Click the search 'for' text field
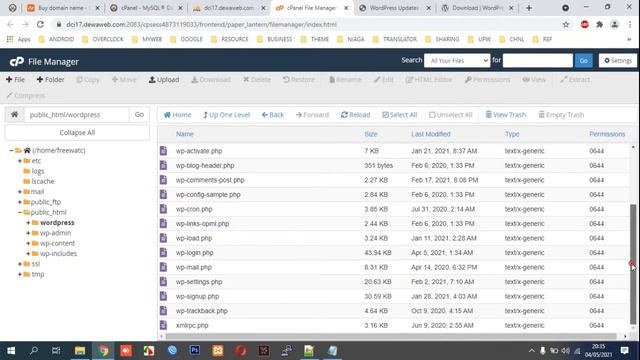This screenshot has height=360, width=640. tap(538, 60)
